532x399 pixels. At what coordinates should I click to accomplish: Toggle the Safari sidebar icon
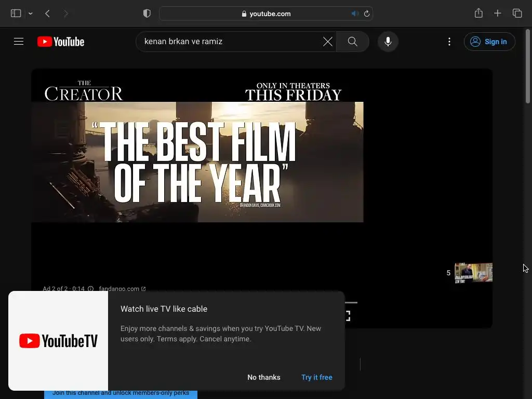pyautogui.click(x=16, y=14)
